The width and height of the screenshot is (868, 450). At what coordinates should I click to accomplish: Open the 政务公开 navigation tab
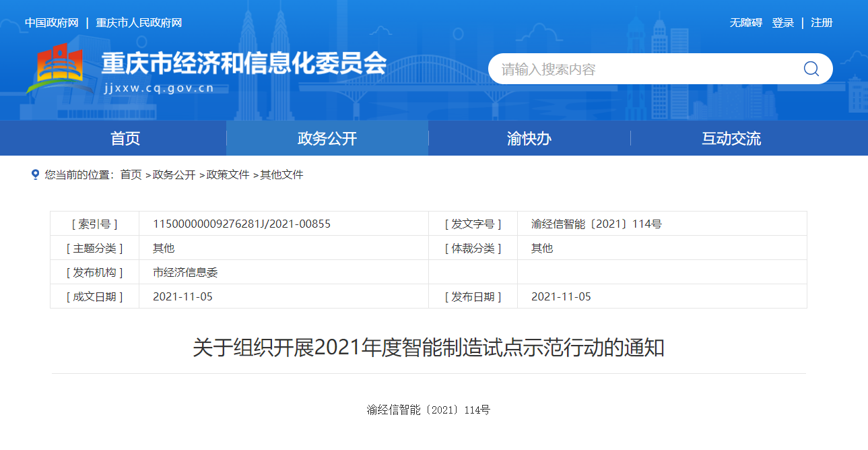pyautogui.click(x=327, y=139)
